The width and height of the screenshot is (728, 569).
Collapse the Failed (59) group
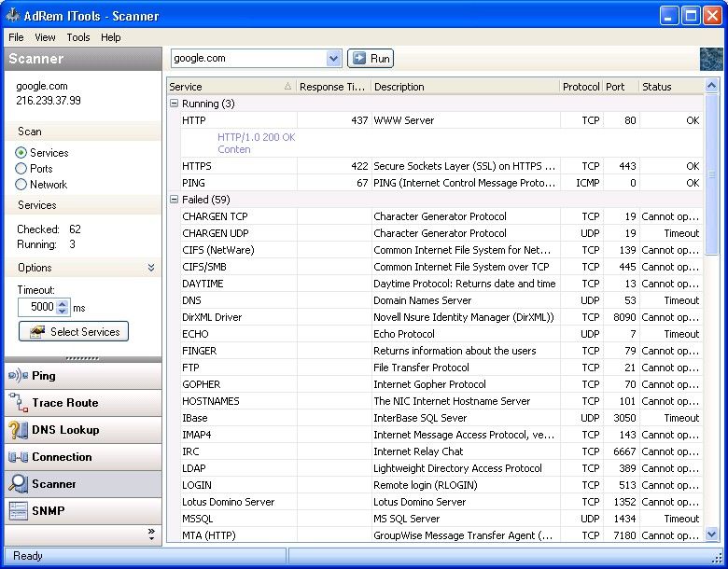[x=175, y=200]
